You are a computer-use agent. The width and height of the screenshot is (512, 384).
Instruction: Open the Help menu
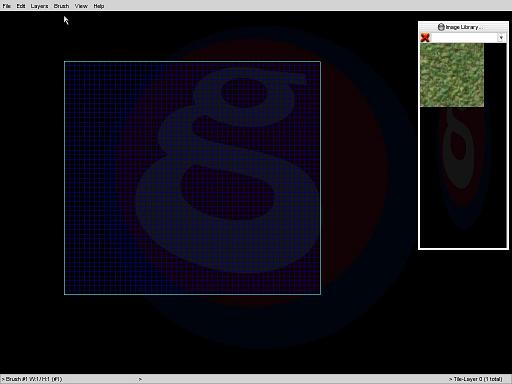[x=99, y=6]
